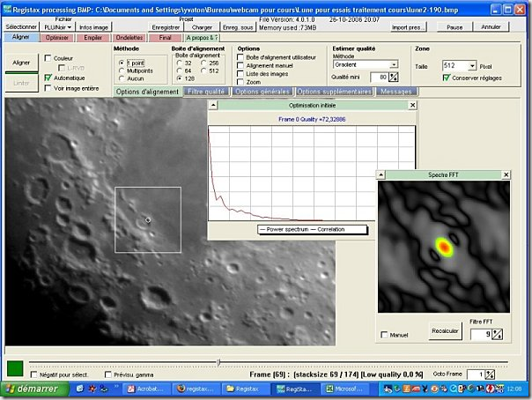Click the Recalculer button

[445, 330]
